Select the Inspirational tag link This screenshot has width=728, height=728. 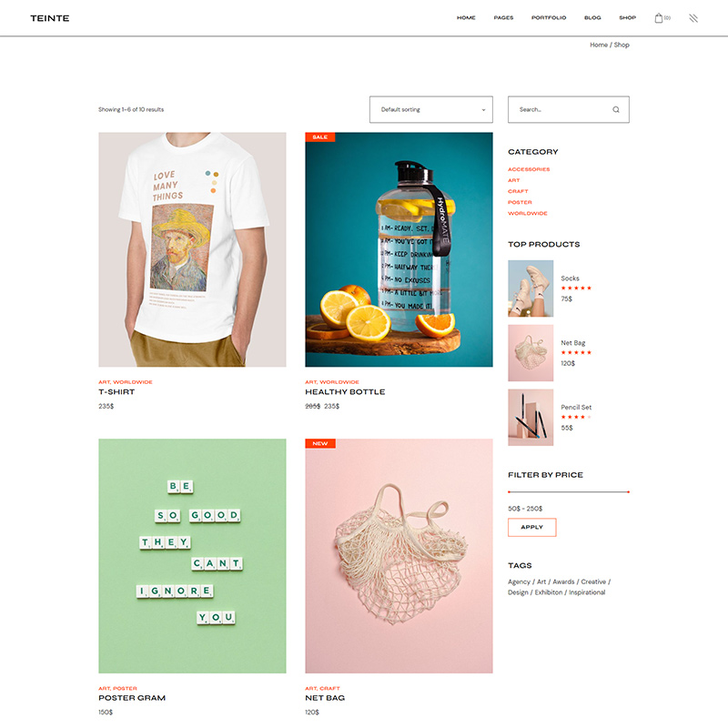[x=587, y=592]
